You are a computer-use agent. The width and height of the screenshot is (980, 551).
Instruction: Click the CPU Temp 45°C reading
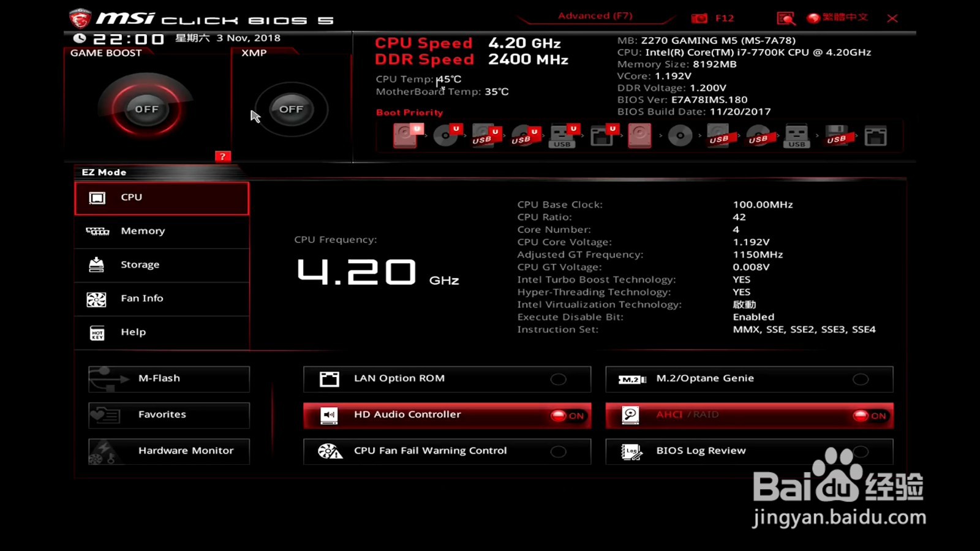[x=418, y=79]
